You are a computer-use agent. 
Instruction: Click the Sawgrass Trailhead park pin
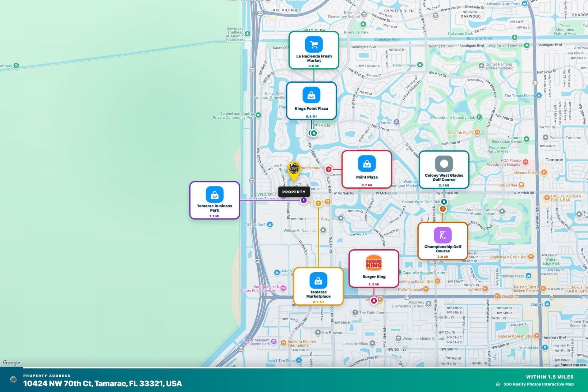247,33
